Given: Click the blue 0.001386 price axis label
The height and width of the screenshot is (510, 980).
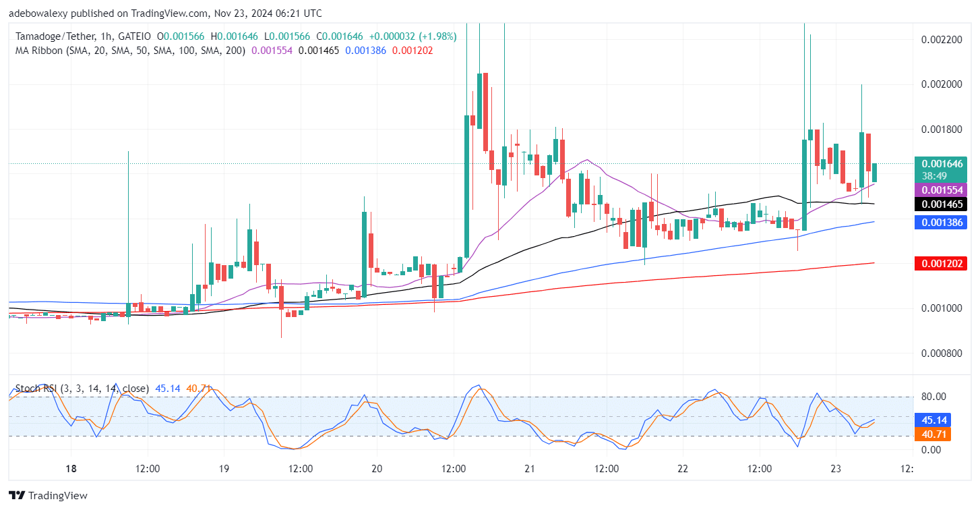Looking at the screenshot, I should click(x=941, y=221).
